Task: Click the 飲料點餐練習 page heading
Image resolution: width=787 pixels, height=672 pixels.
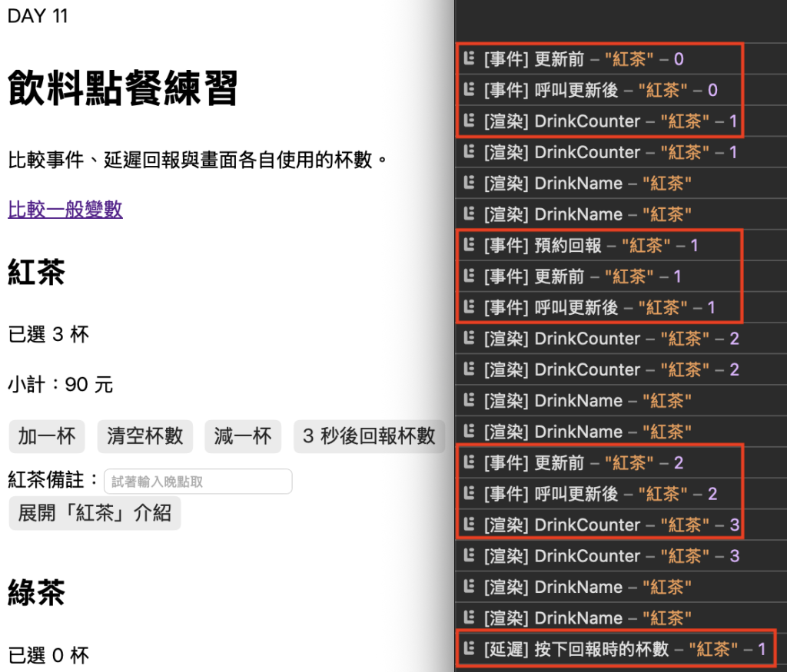Action: tap(122, 88)
